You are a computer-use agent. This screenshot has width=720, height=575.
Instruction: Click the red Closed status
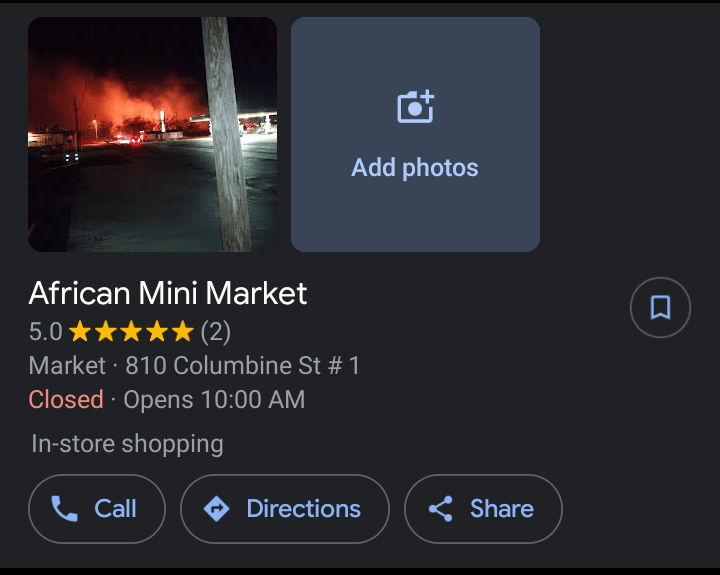(x=66, y=400)
